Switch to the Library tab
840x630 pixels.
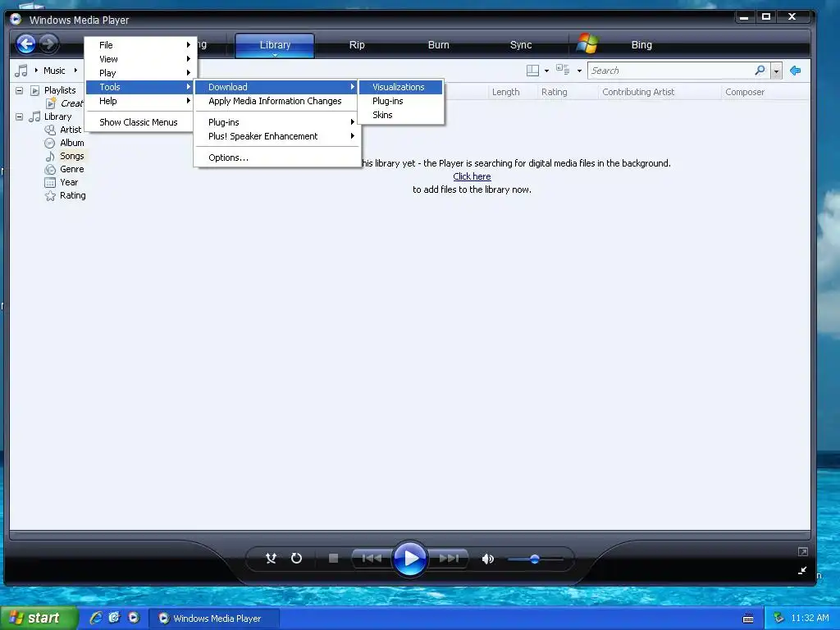(275, 45)
